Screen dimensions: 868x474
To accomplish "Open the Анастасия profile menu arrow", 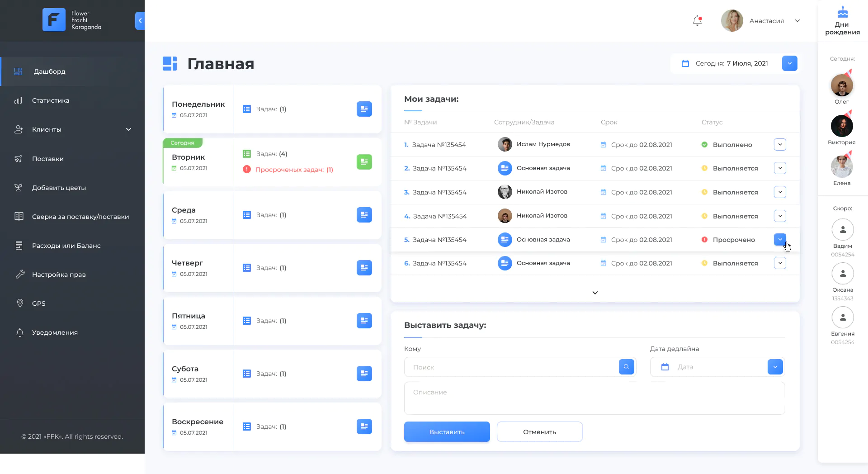I will 797,21.
